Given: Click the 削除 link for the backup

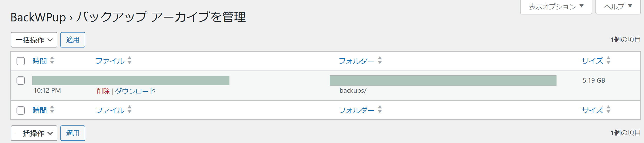Looking at the screenshot, I should coord(103,91).
